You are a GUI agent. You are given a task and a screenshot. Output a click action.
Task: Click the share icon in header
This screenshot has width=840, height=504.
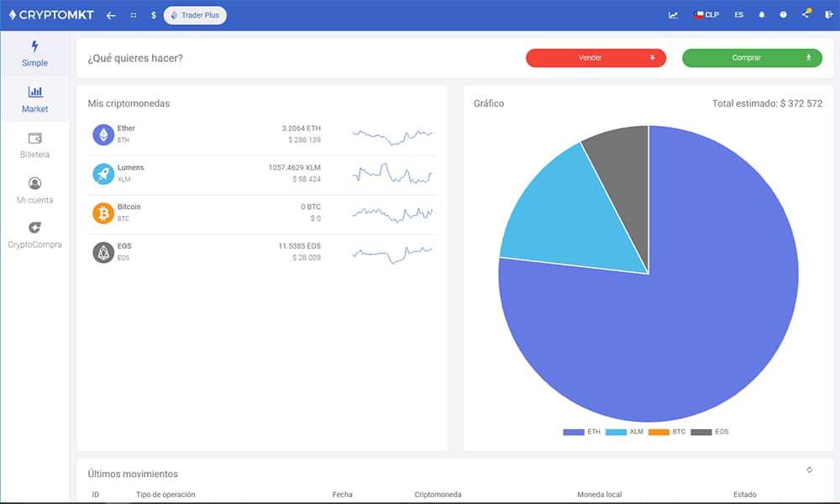806,14
